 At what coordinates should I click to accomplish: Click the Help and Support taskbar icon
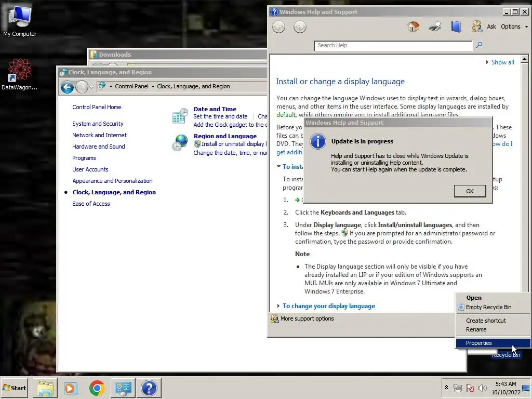[x=149, y=388]
